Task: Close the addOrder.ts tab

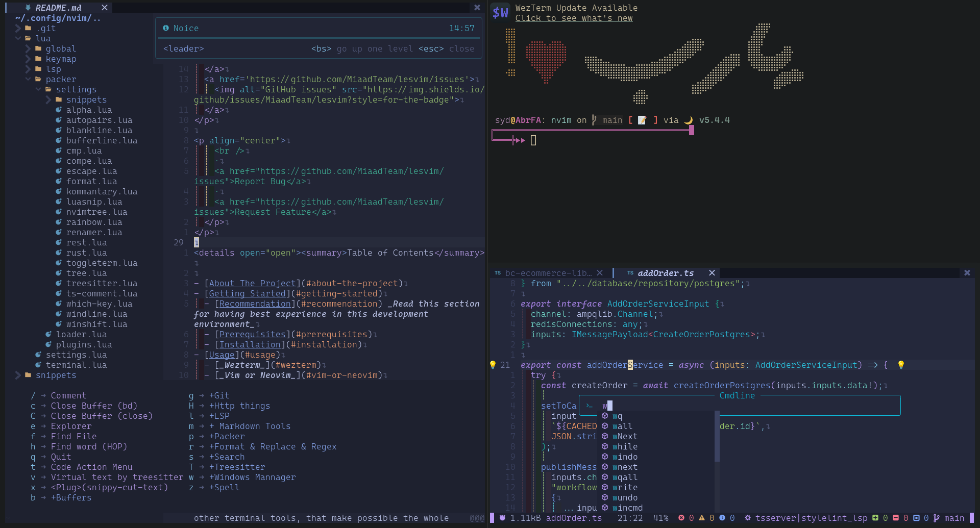Action: 712,273
